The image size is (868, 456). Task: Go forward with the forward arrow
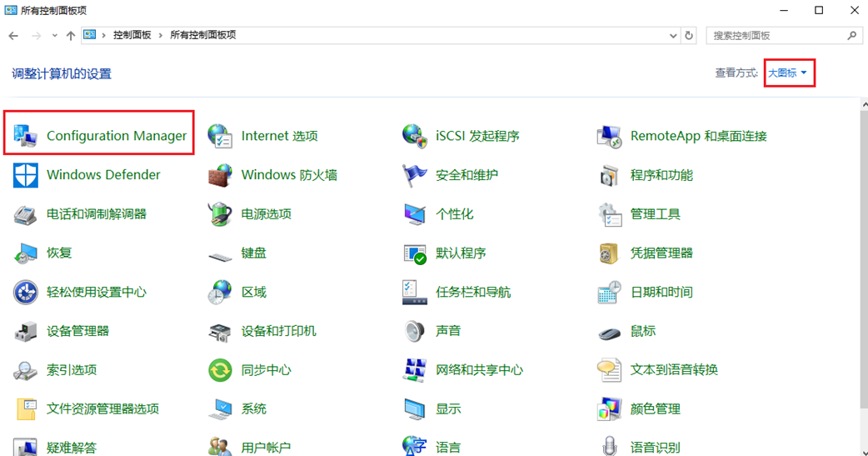(36, 36)
